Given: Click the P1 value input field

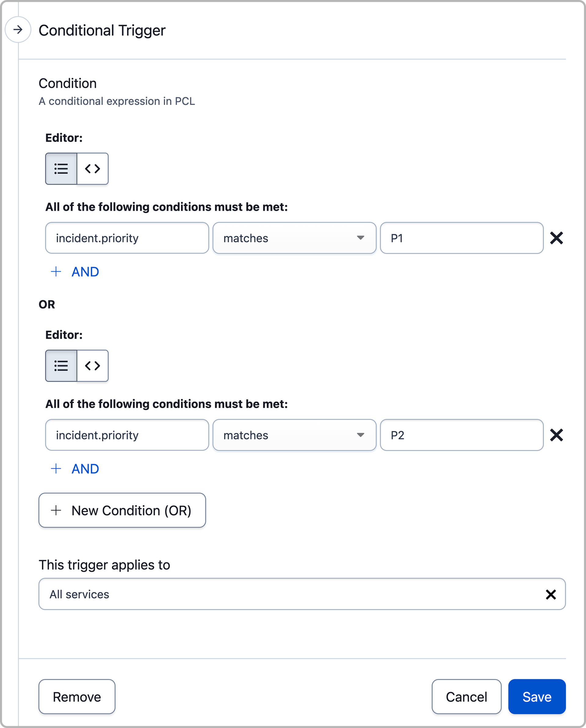Looking at the screenshot, I should point(461,238).
